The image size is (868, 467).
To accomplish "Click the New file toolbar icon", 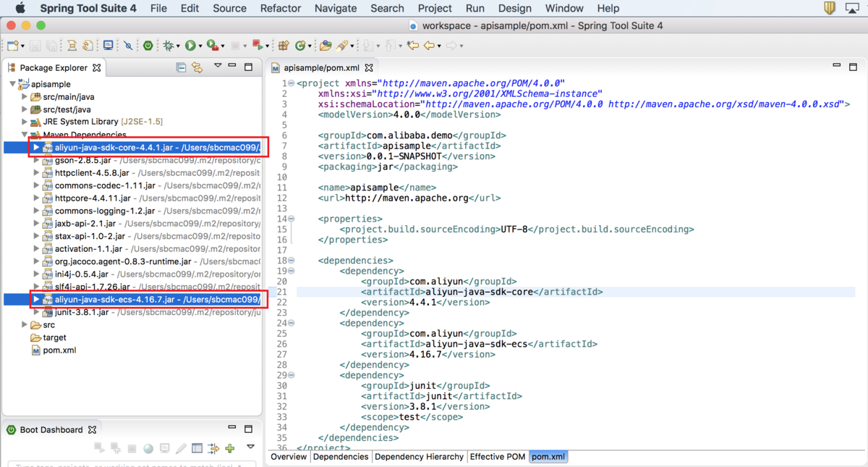I will click(x=12, y=46).
